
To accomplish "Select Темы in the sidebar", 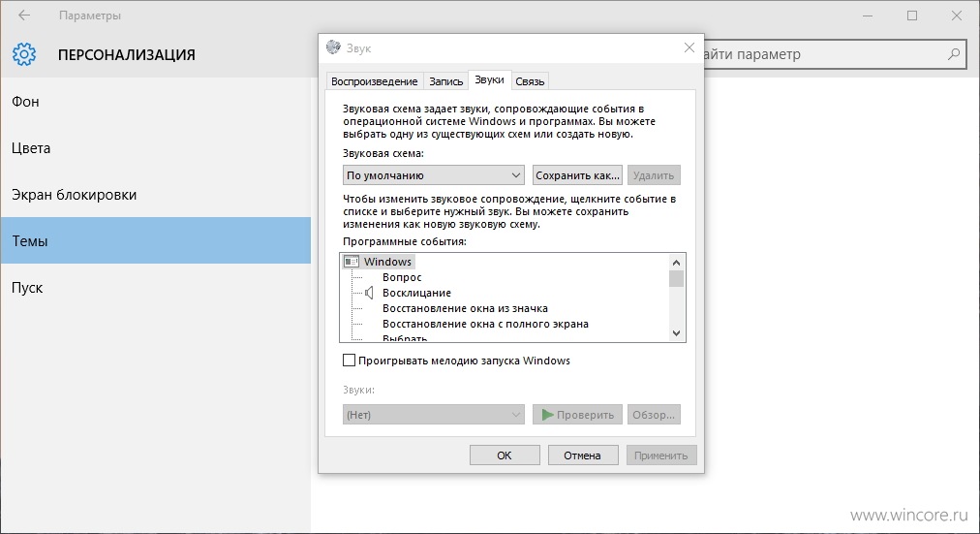I will [x=156, y=240].
